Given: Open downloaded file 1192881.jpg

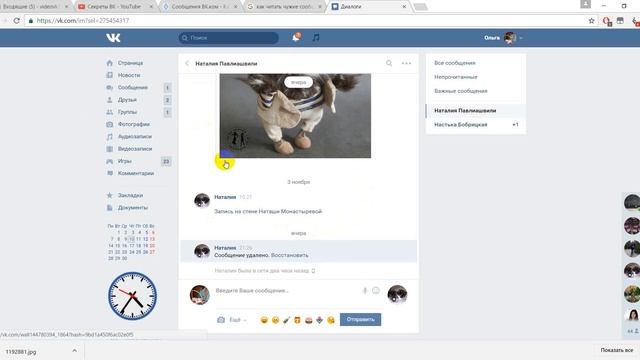Looking at the screenshot, I should 21,351.
